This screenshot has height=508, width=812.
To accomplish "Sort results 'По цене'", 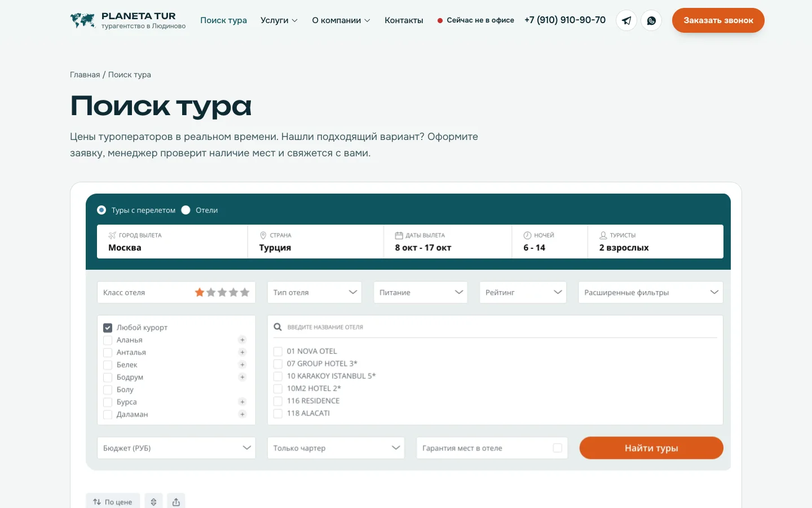I will [113, 502].
